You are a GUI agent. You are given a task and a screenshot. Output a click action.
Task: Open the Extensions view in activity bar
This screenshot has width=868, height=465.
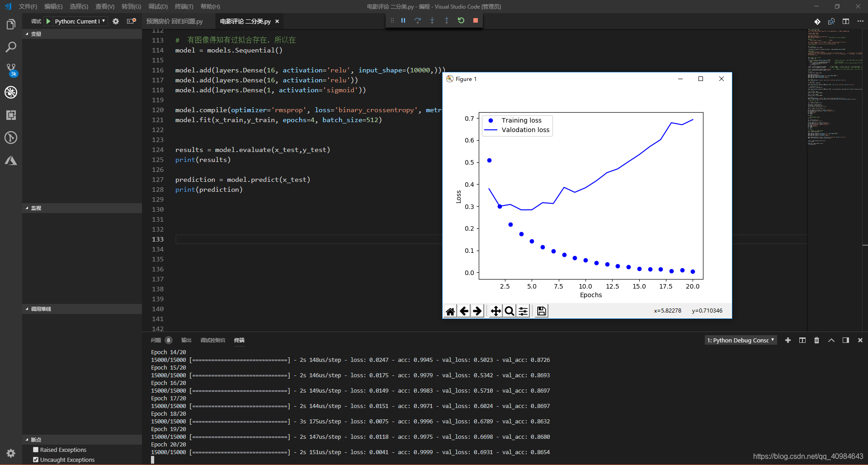coord(11,115)
